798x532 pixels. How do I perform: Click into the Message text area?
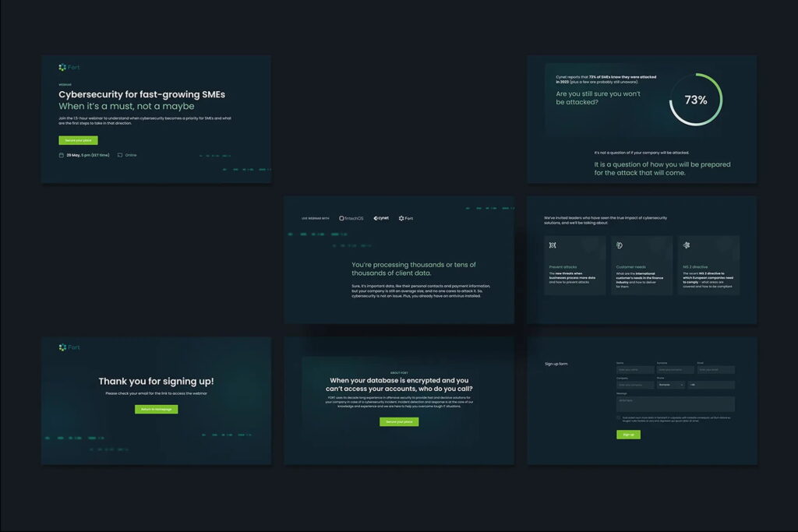tap(675, 403)
